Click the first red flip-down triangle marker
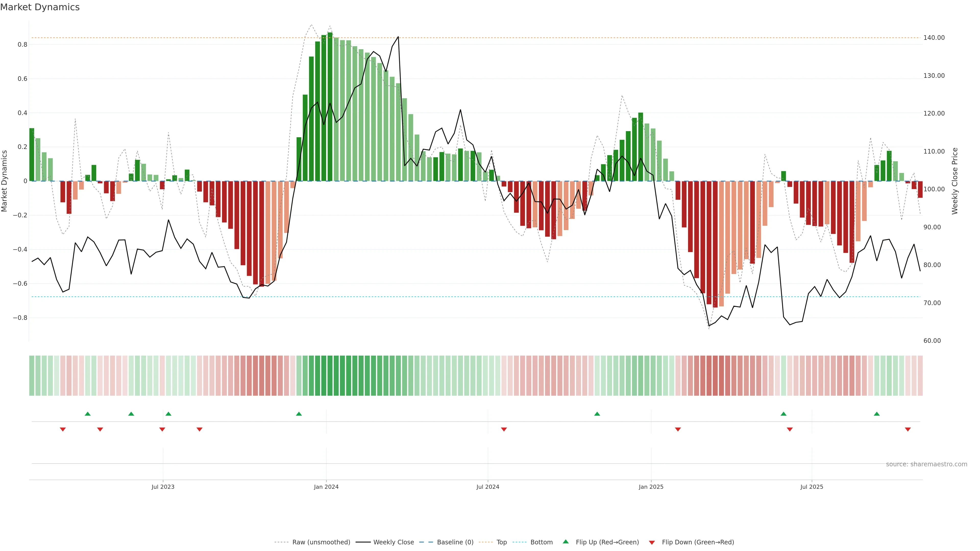 click(63, 429)
